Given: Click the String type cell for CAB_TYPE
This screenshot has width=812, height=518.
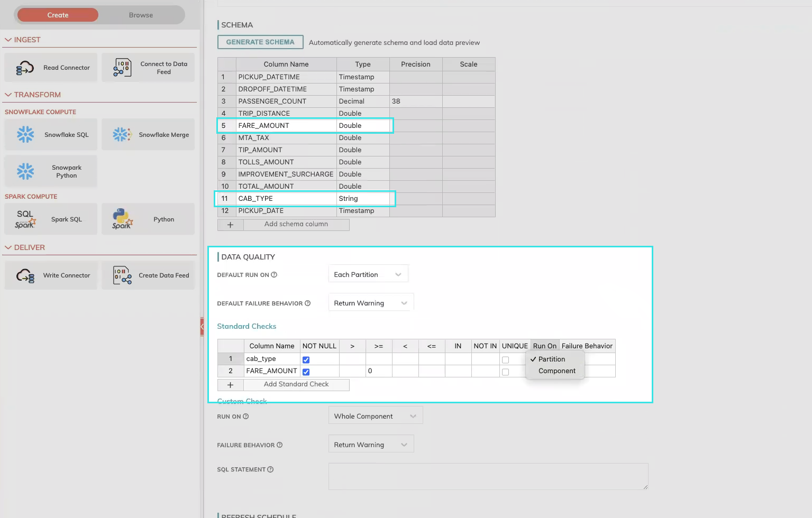Looking at the screenshot, I should click(x=363, y=198).
